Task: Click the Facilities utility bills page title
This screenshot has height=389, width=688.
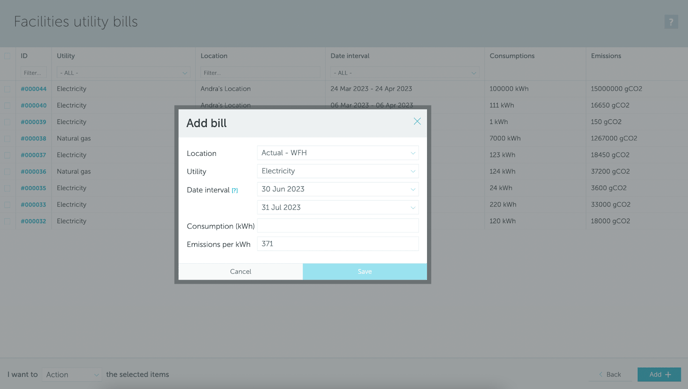Action: pos(75,21)
